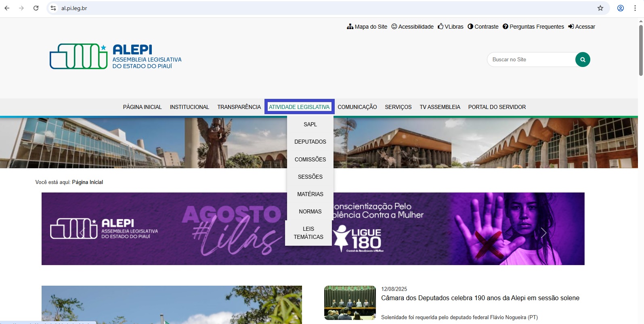The height and width of the screenshot is (324, 644).
Task: Expand the Transparência menu
Action: point(239,107)
